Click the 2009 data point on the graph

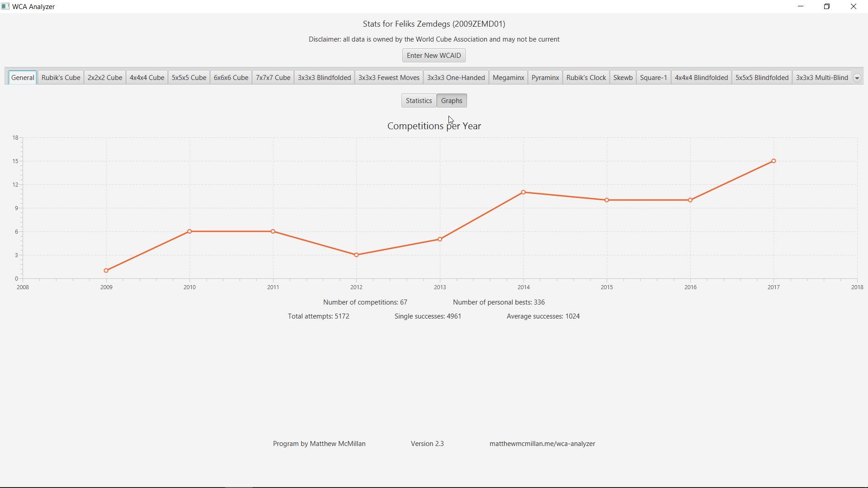[106, 271]
